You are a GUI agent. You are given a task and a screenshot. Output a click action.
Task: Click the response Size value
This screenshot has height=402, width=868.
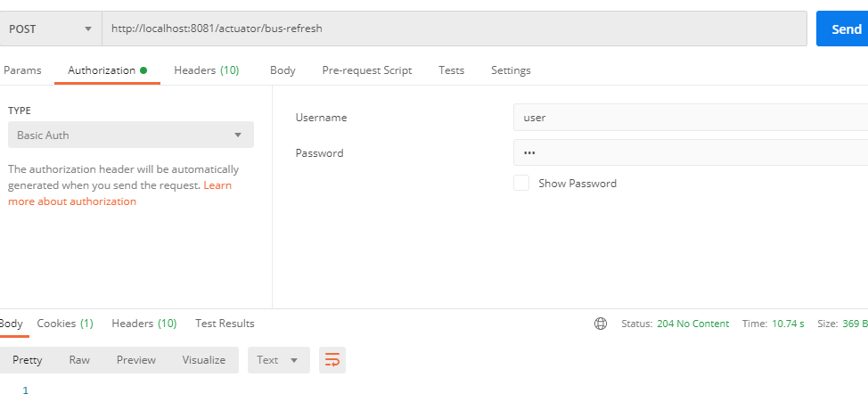click(x=856, y=324)
